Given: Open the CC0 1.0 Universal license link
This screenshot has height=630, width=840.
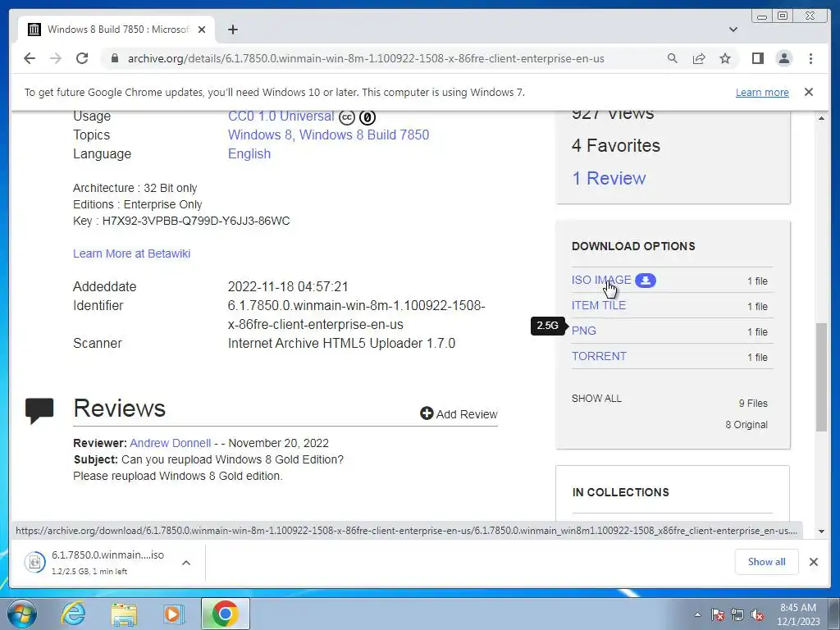Looking at the screenshot, I should click(281, 116).
